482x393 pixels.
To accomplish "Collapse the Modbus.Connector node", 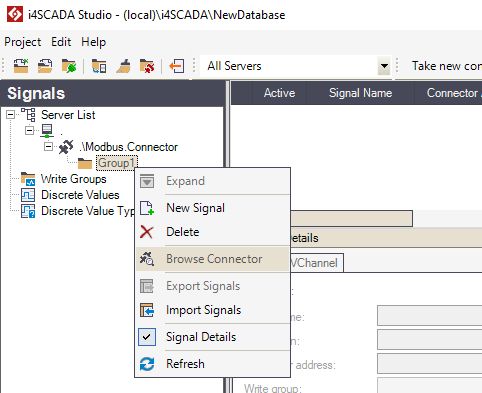I will 48,146.
